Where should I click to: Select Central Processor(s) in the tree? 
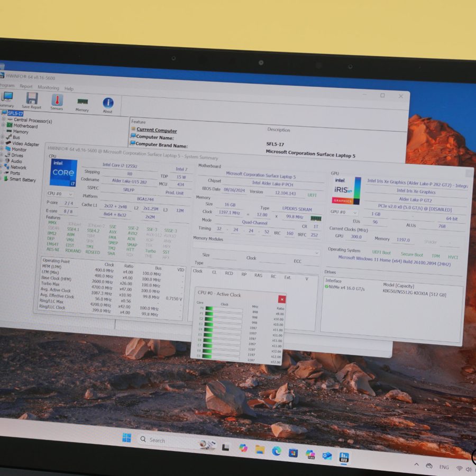(33, 121)
